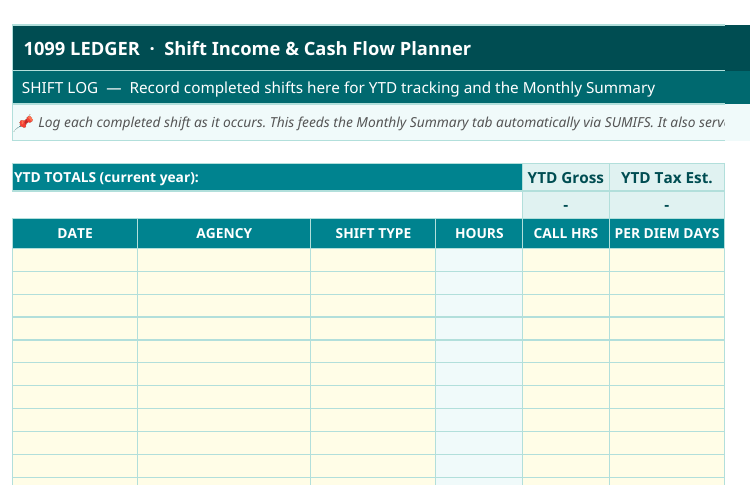750x485 pixels.
Task: Select first empty cell under DATE
Action: [x=75, y=260]
